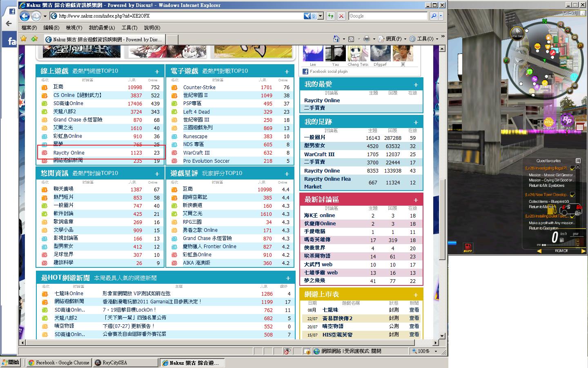Toggle Lv20 Installing Bullet Taxi quest checkbox

point(572,216)
